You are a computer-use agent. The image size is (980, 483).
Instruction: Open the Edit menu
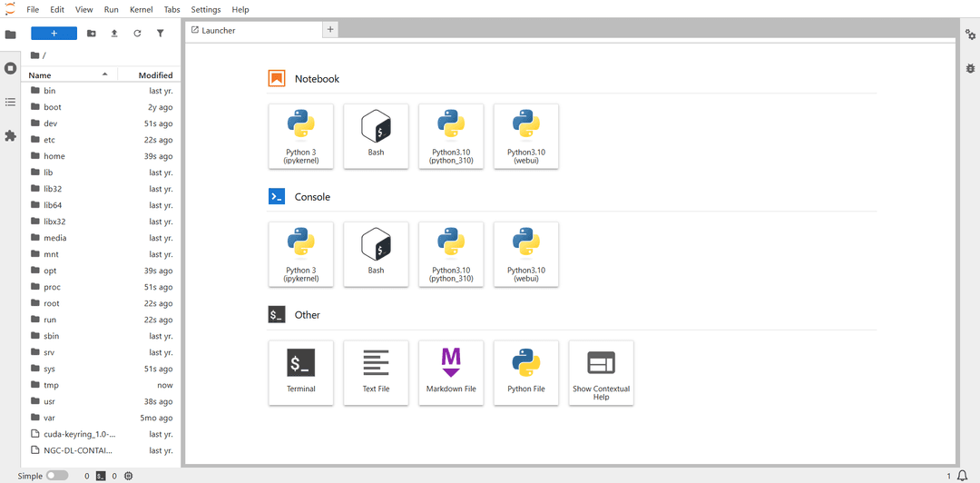[57, 9]
